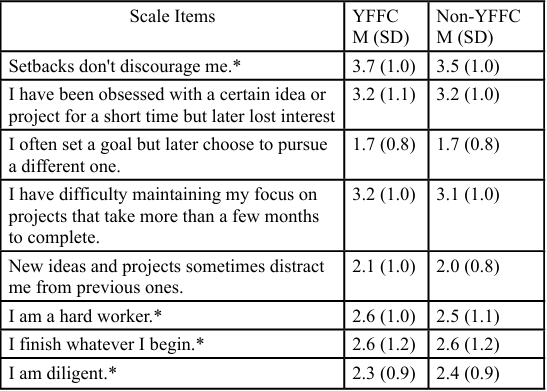
Task: Click the "Scale Items" column header
Action: (x=172, y=16)
